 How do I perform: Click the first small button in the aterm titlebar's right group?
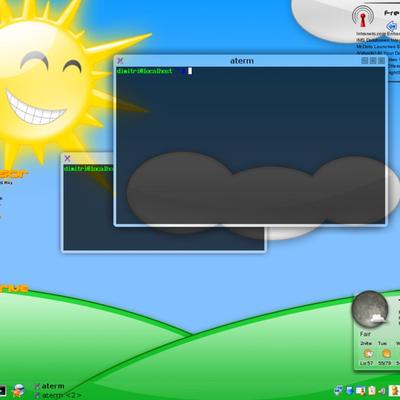tap(365, 61)
